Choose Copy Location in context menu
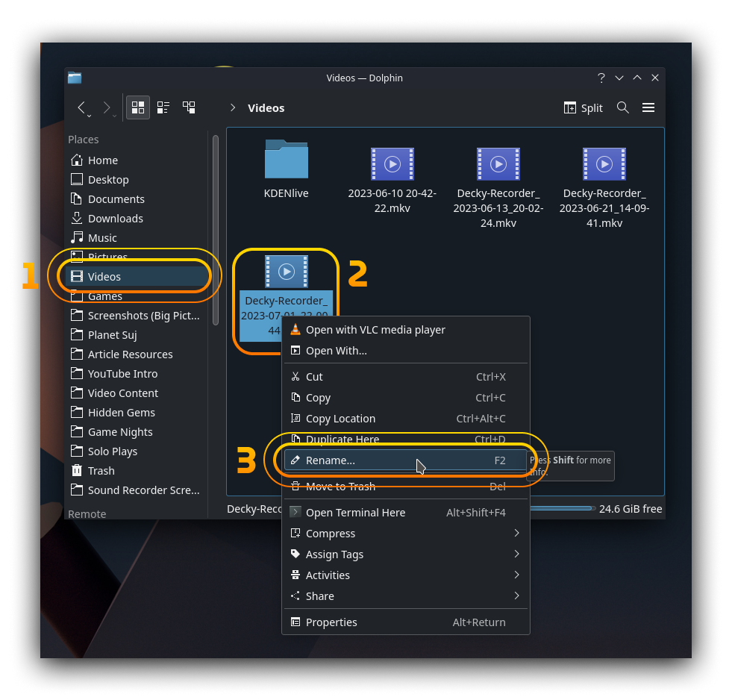Viewport: 732px width, 700px height. [406, 419]
